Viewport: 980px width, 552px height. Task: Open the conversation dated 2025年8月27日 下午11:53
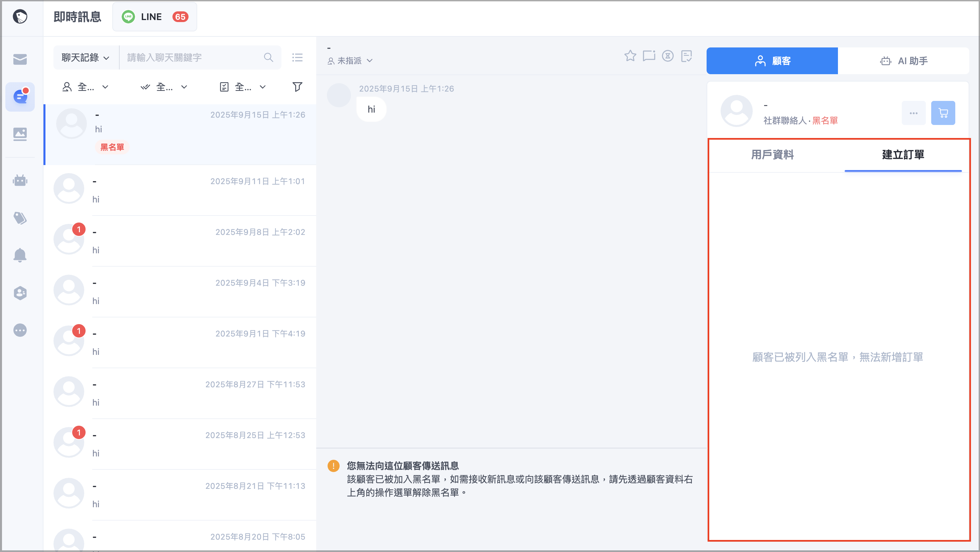click(x=180, y=393)
